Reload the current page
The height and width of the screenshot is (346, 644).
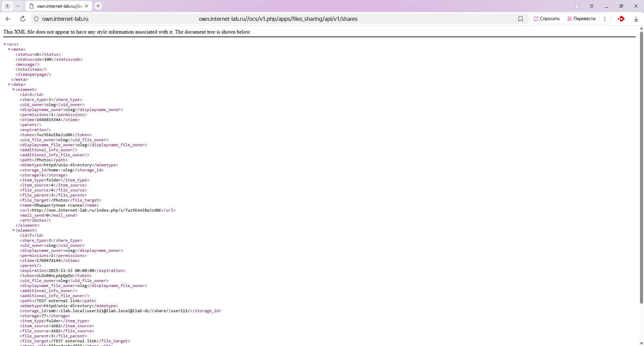tap(23, 19)
